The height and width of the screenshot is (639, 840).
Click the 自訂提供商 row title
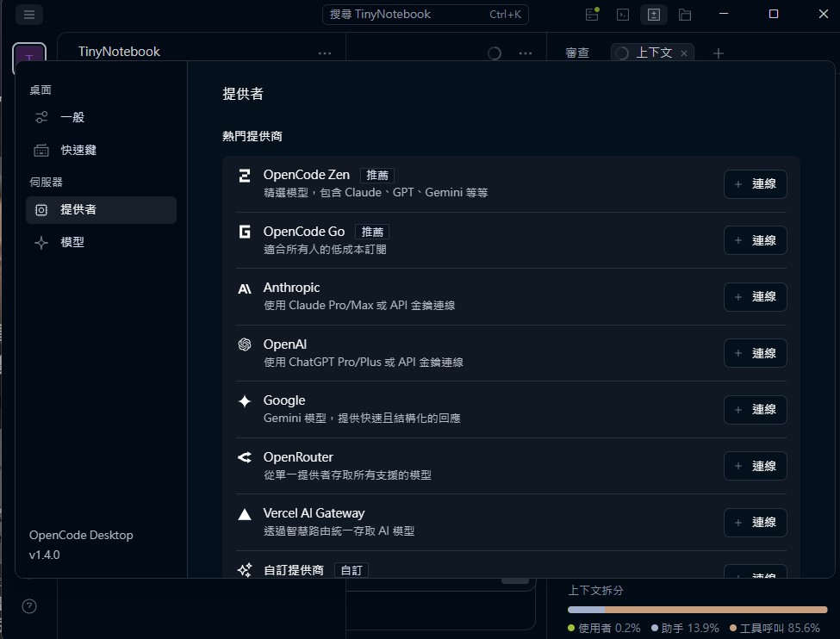294,570
